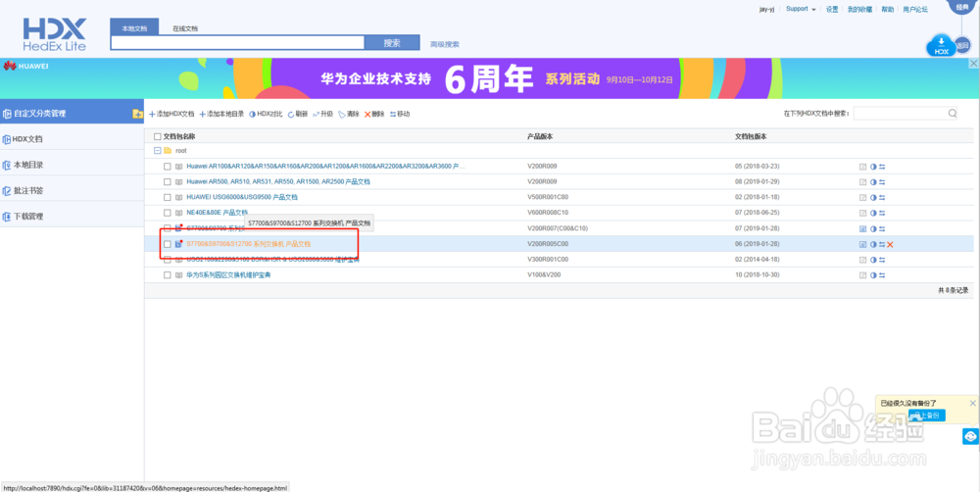Click the magnifier icon in the HDX document filter
Viewport: 980px width, 492px height.
[x=952, y=114]
